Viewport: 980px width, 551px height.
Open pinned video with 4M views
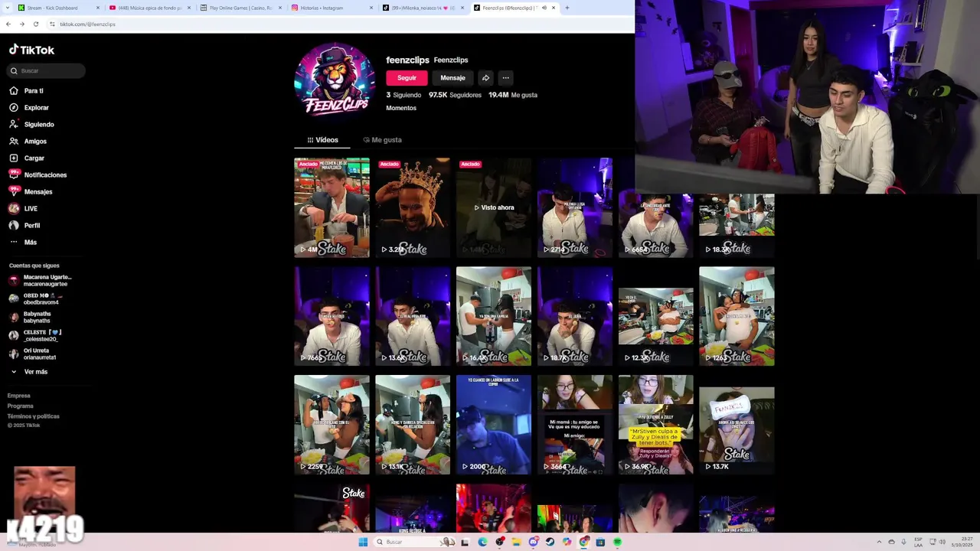pos(332,207)
